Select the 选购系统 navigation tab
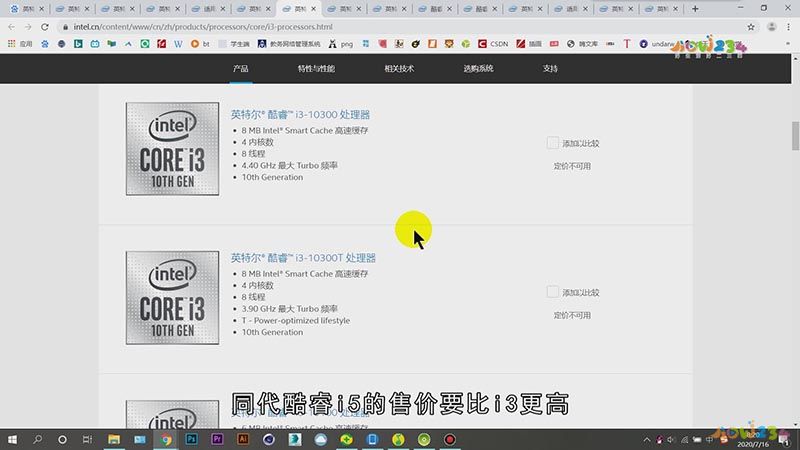Viewport: 800px width, 450px height. [478, 68]
